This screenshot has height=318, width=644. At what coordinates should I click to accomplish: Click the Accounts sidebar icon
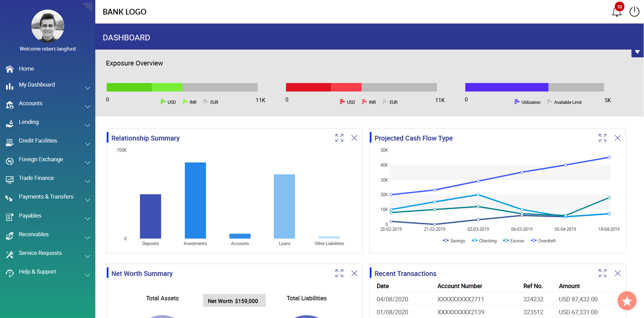pos(10,105)
